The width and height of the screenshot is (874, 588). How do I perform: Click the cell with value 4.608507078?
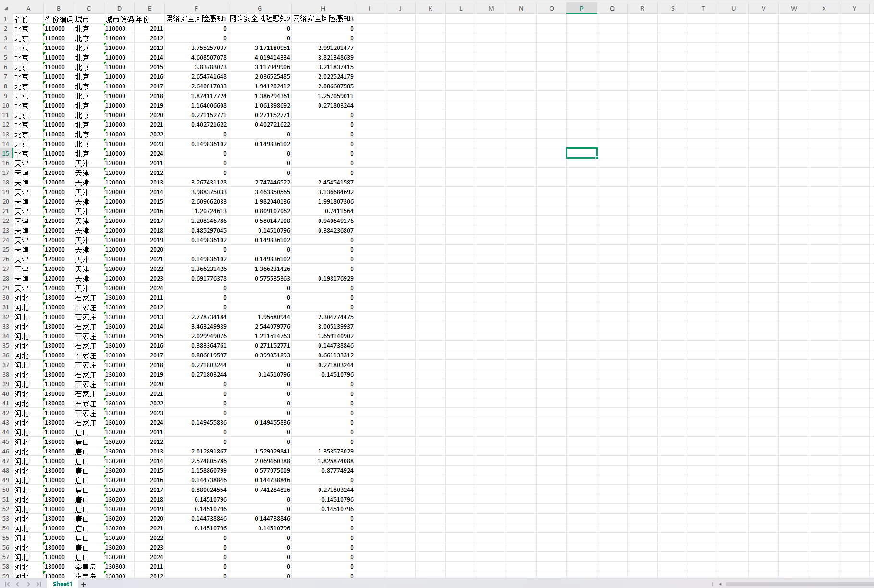[196, 57]
